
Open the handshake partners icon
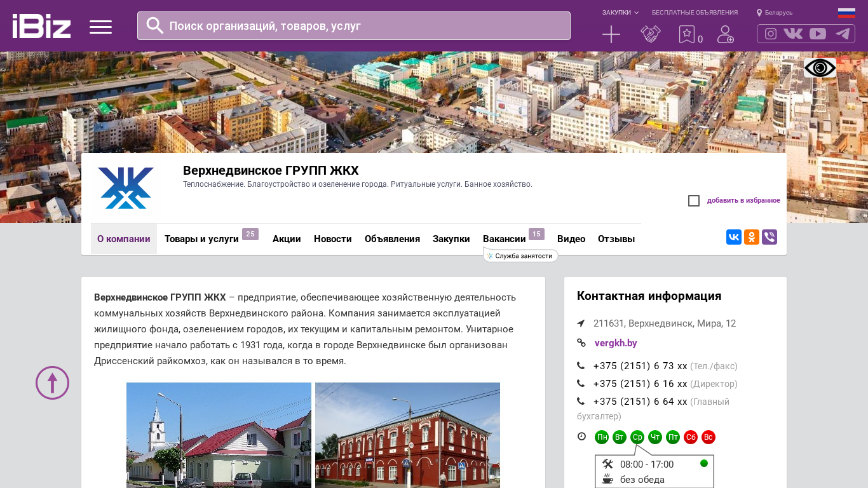650,34
